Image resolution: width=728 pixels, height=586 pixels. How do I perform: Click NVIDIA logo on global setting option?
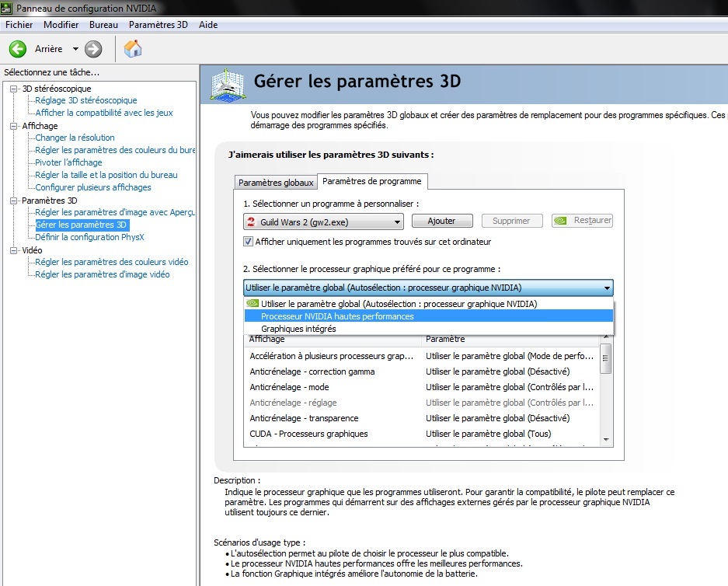click(x=252, y=304)
